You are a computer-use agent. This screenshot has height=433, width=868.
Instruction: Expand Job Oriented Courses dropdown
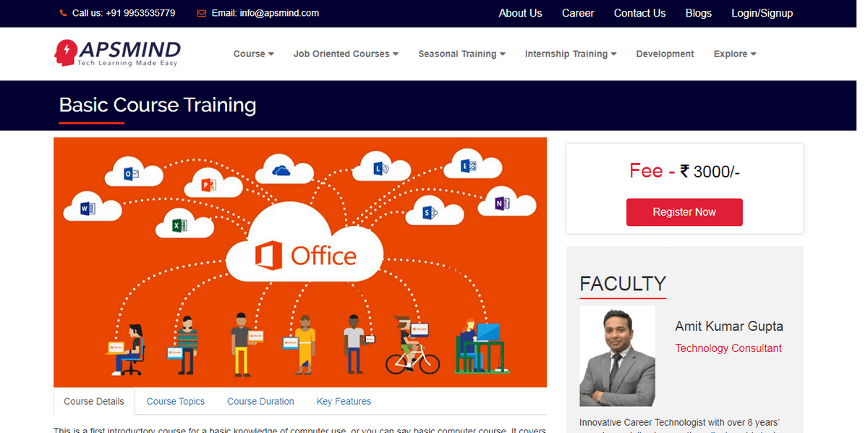click(346, 54)
